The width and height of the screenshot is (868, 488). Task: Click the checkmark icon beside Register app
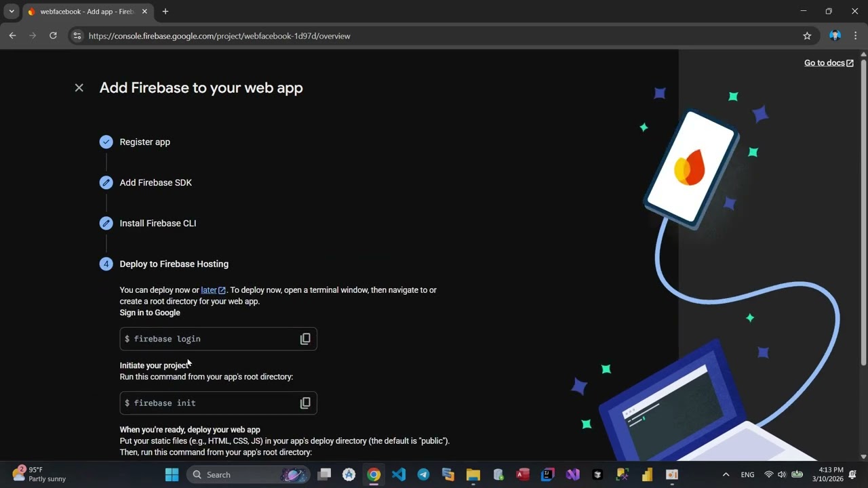(106, 142)
